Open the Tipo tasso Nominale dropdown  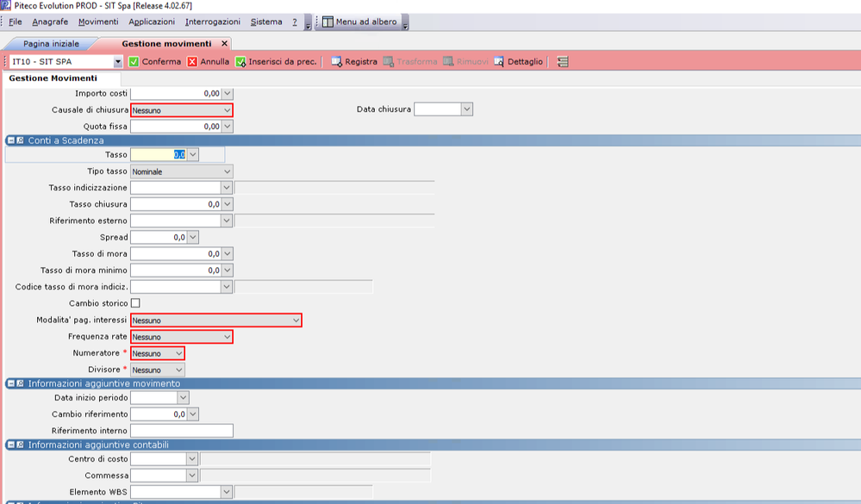click(228, 171)
